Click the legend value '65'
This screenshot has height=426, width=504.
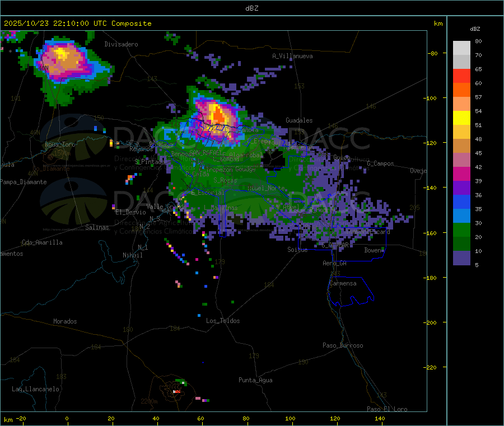click(x=478, y=69)
